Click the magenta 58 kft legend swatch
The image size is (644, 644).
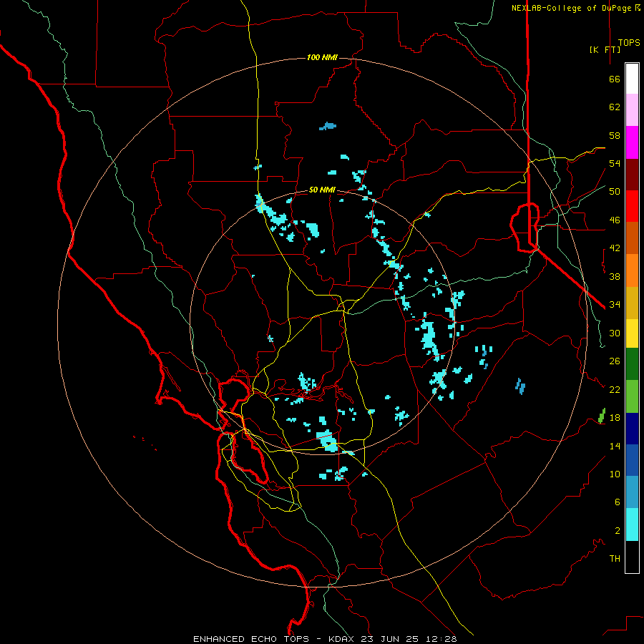point(632,142)
